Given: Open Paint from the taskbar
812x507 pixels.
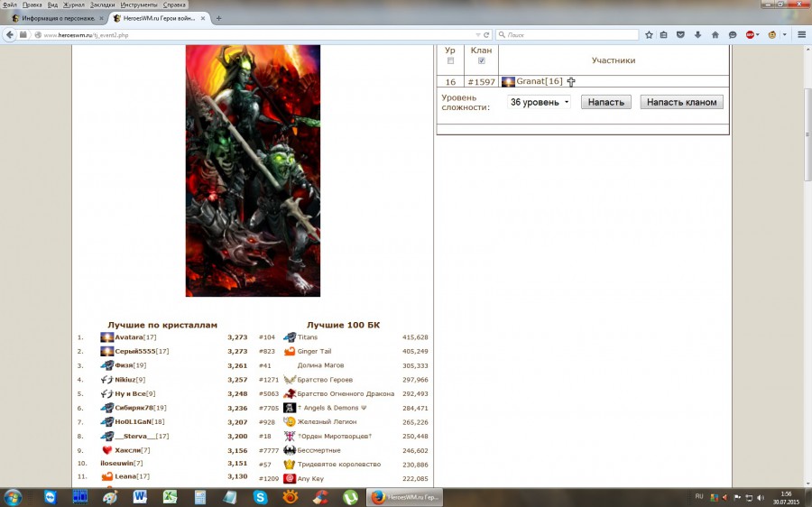Looking at the screenshot, I should tap(110, 498).
